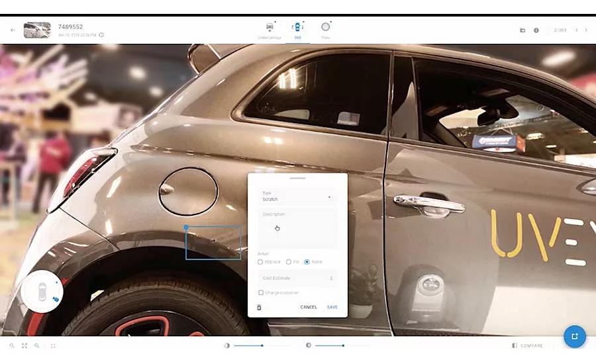
Task: Click the blue handle of the damage box
Action: [x=186, y=227]
